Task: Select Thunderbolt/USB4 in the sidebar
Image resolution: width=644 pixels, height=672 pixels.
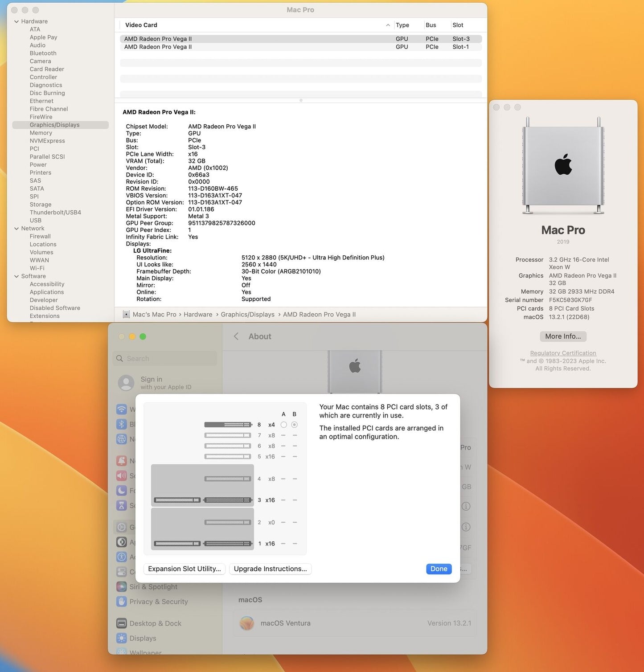Action: [55, 213]
